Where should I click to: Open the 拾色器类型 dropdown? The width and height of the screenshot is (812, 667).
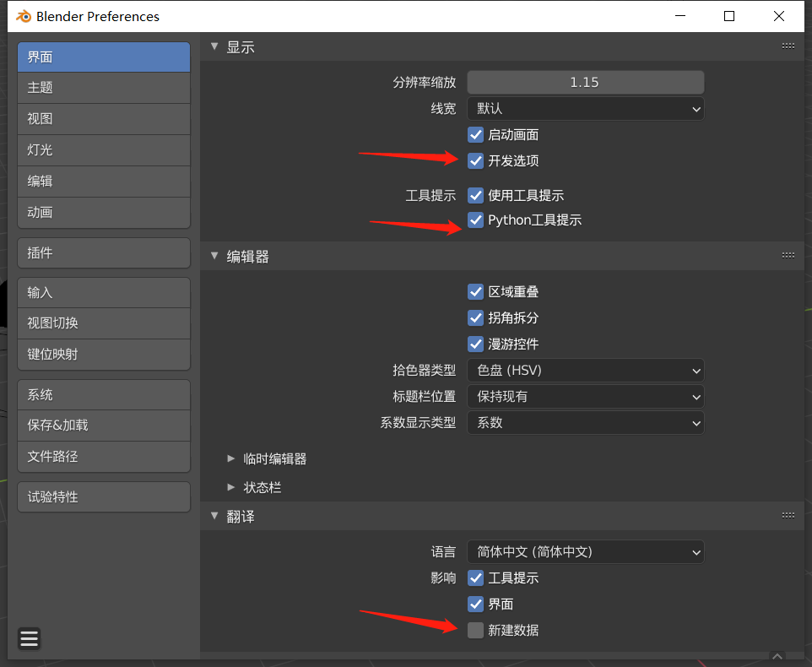pyautogui.click(x=585, y=371)
